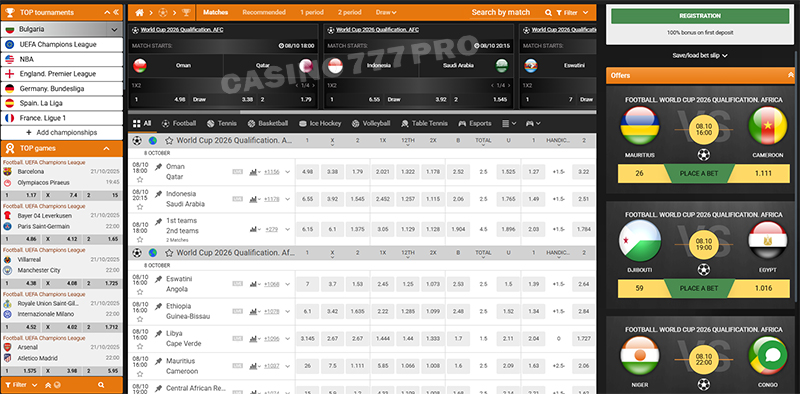Click the green REGISTRATION button
Image resolution: width=800 pixels, height=394 pixels.
click(x=700, y=16)
